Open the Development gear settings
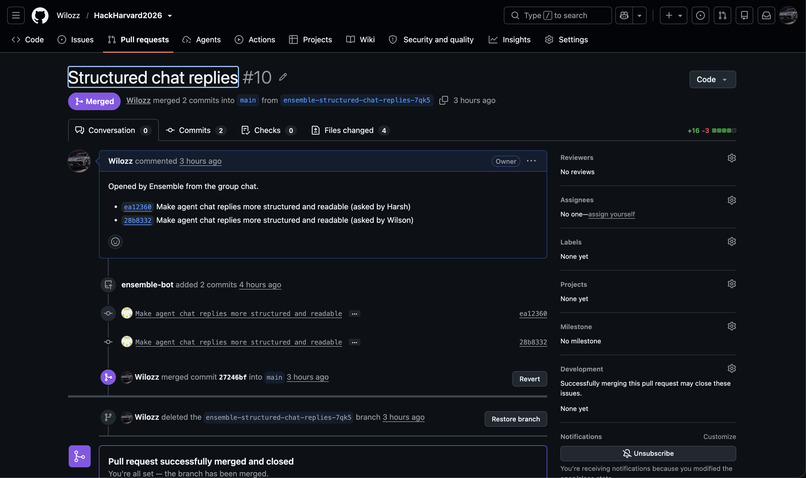Image resolution: width=806 pixels, height=478 pixels. (x=731, y=369)
